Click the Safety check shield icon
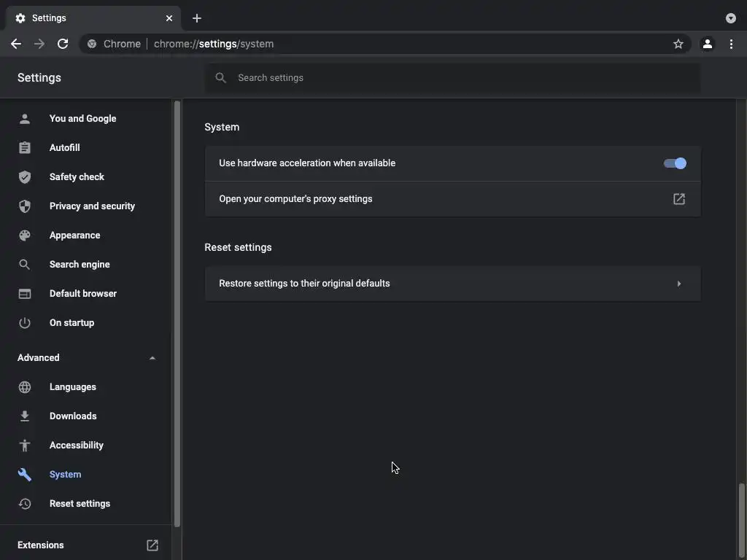Image resolution: width=747 pixels, height=560 pixels. 25,176
